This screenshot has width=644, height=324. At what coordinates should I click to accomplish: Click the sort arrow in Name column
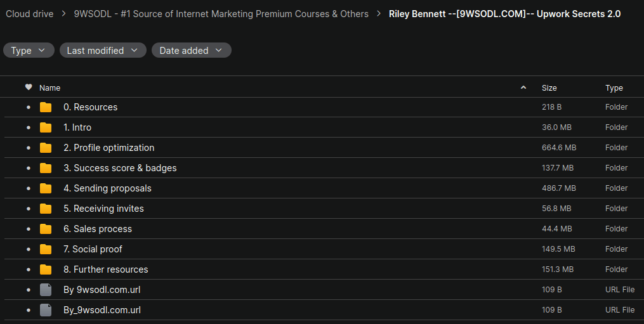tap(523, 87)
